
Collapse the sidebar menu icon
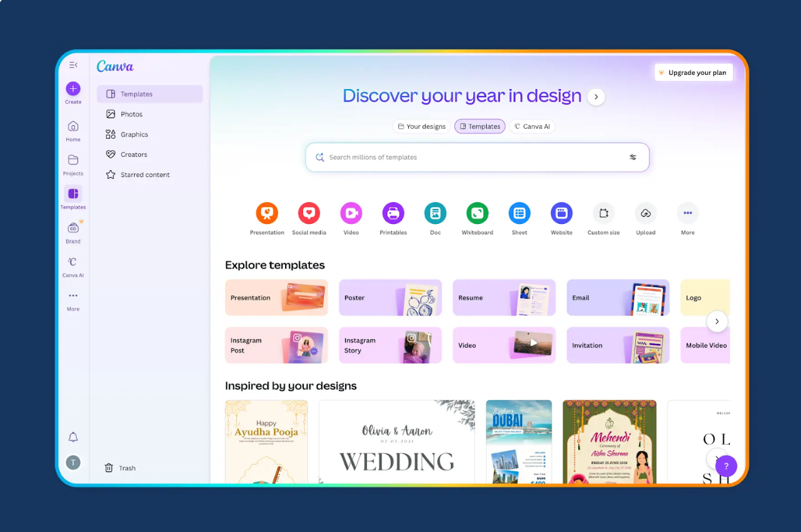[73, 65]
